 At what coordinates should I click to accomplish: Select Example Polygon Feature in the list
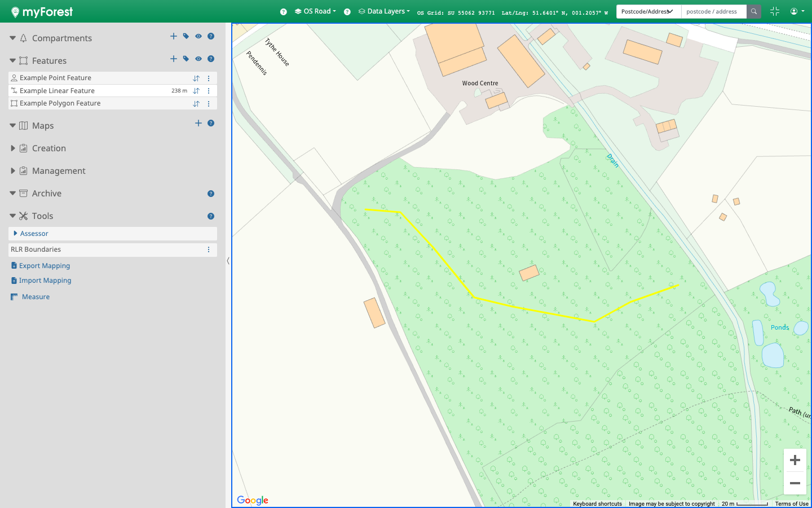[60, 103]
